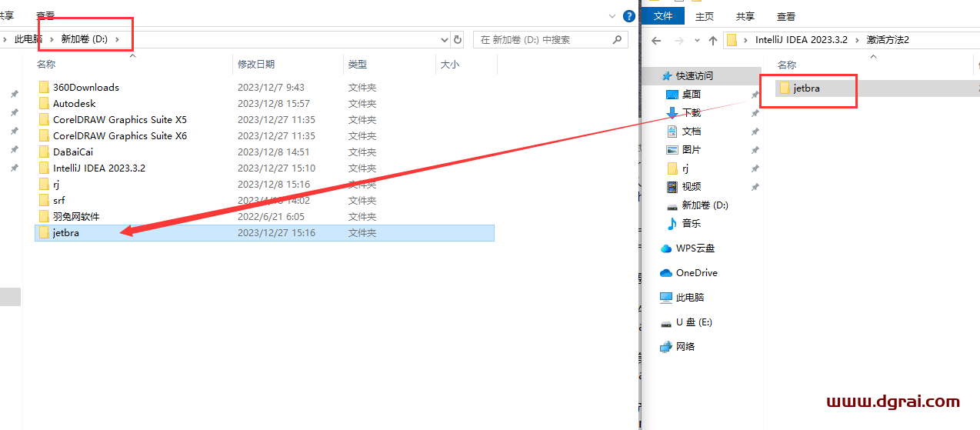This screenshot has width=980, height=430.
Task: Select the DaBaiCai folder icon
Action: pos(44,152)
